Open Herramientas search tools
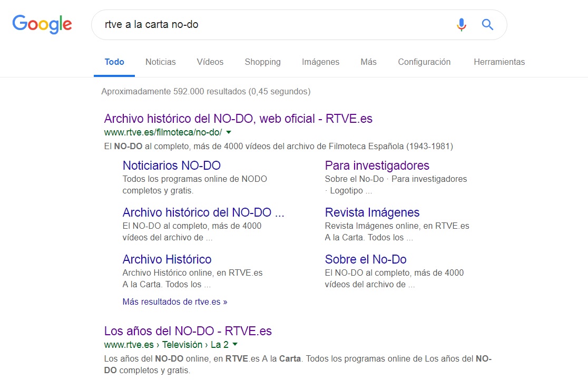 coord(499,62)
